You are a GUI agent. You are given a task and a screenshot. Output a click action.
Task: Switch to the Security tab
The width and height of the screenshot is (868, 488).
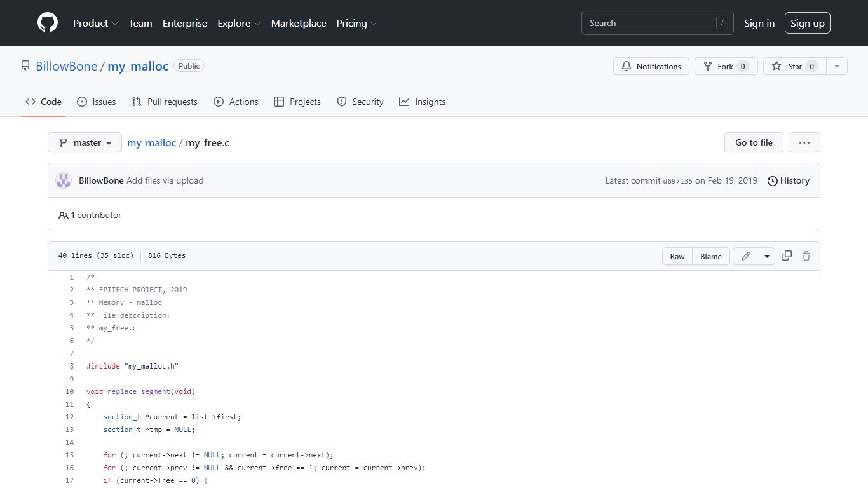[x=360, y=102]
